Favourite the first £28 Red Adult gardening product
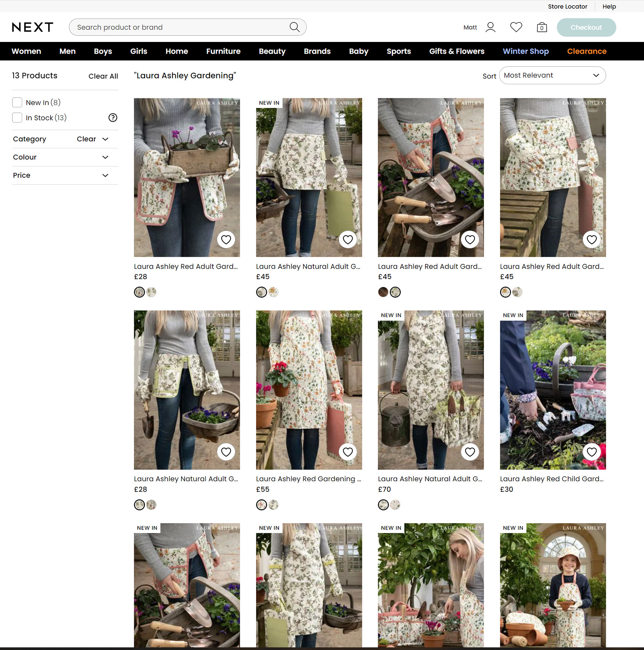The image size is (644, 650). 226,240
